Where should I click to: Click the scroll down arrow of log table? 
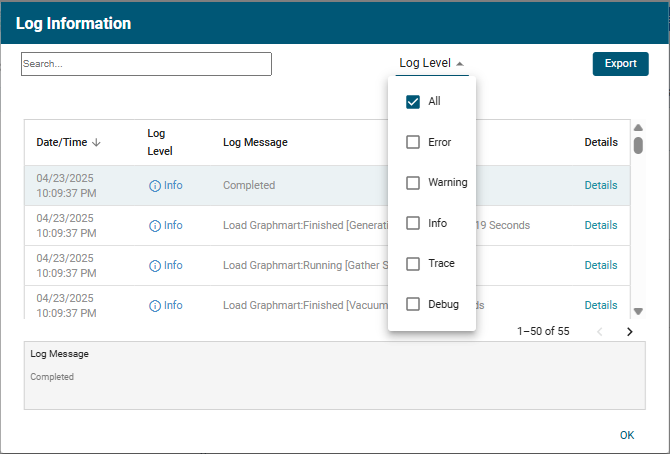coord(638,311)
